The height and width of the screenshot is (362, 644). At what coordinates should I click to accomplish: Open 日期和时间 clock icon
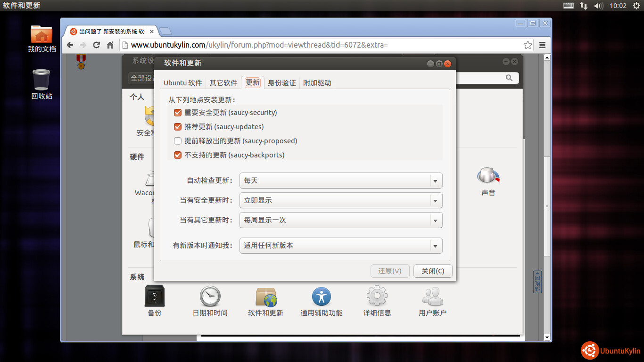pos(210,296)
